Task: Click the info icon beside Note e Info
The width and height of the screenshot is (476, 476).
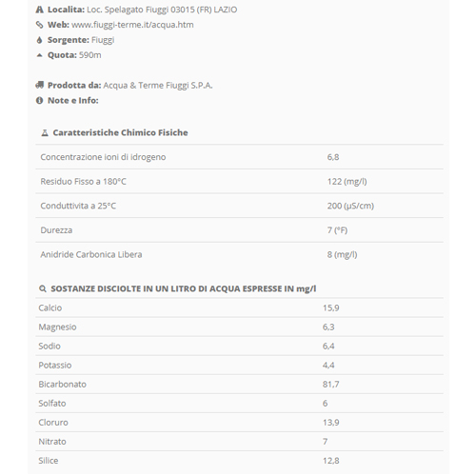Action: 39,100
